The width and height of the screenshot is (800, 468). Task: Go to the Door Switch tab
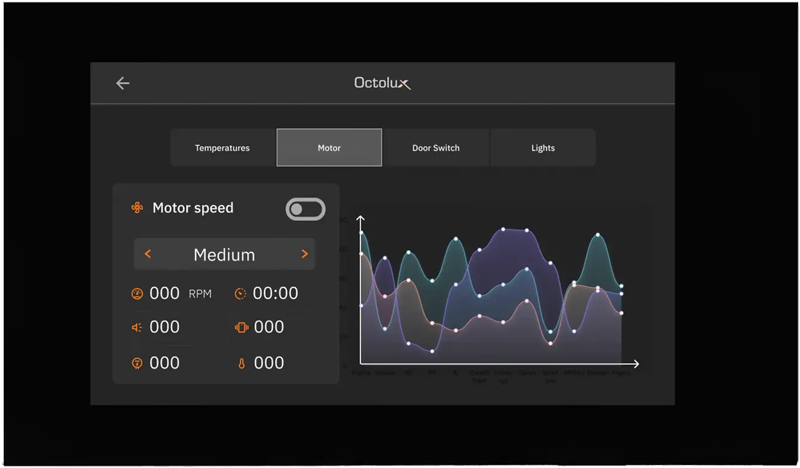coord(436,148)
